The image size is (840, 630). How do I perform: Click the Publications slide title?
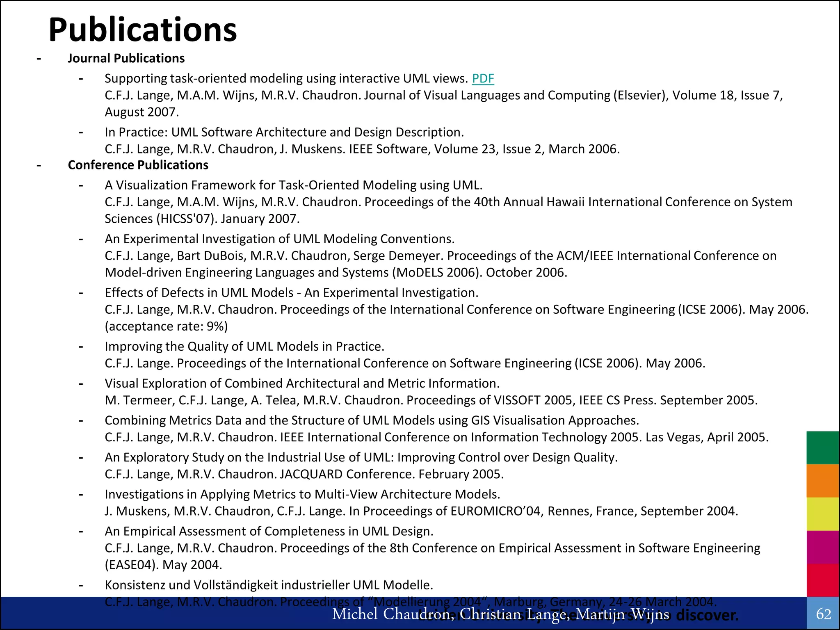point(143,30)
